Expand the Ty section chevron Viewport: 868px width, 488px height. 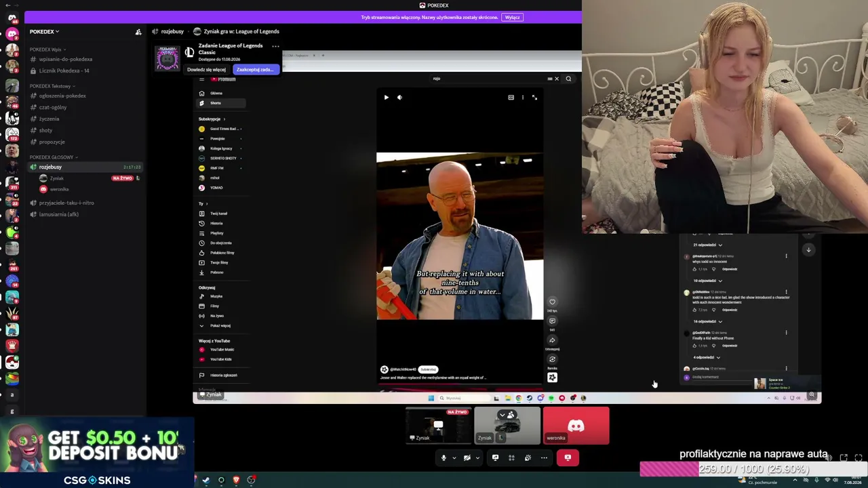[x=207, y=203]
